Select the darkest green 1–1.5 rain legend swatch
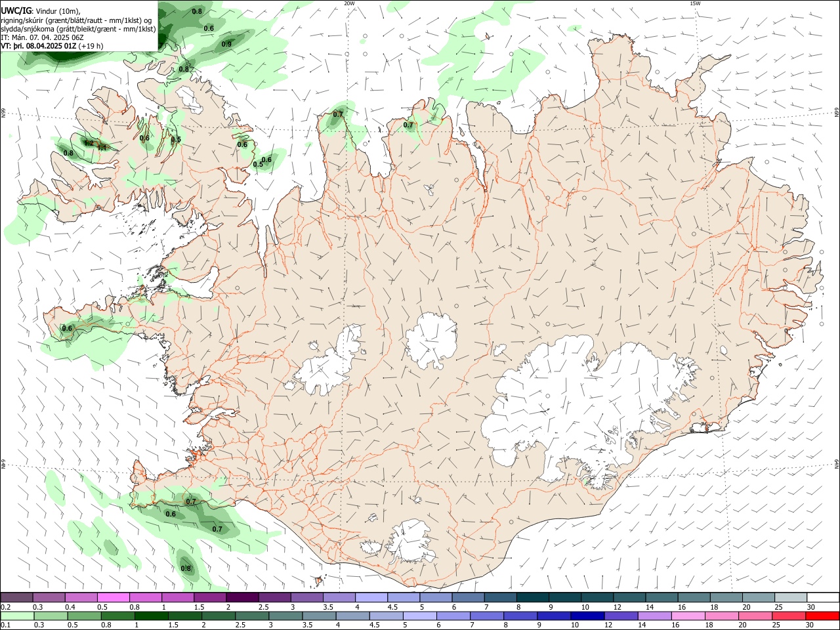This screenshot has width=840, height=630. (x=152, y=616)
